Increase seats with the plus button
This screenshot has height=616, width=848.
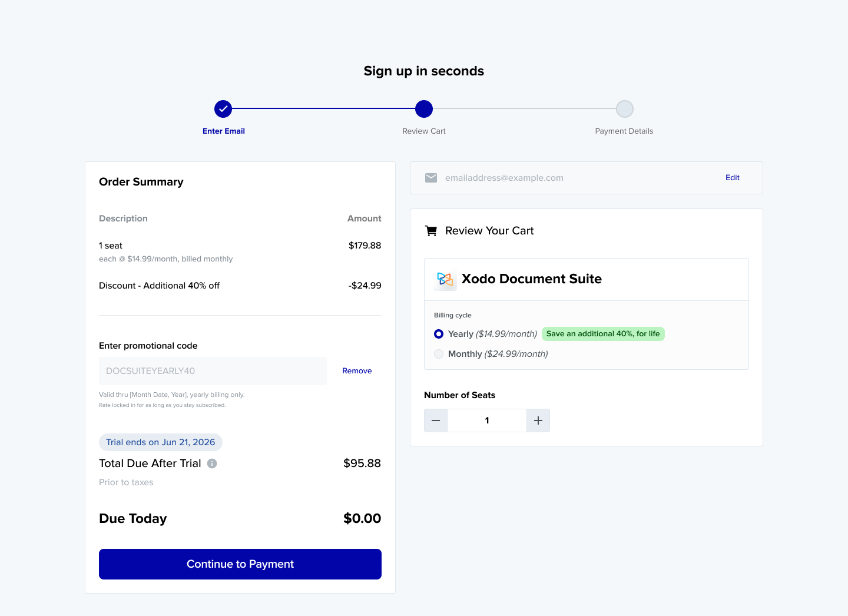[x=538, y=420]
